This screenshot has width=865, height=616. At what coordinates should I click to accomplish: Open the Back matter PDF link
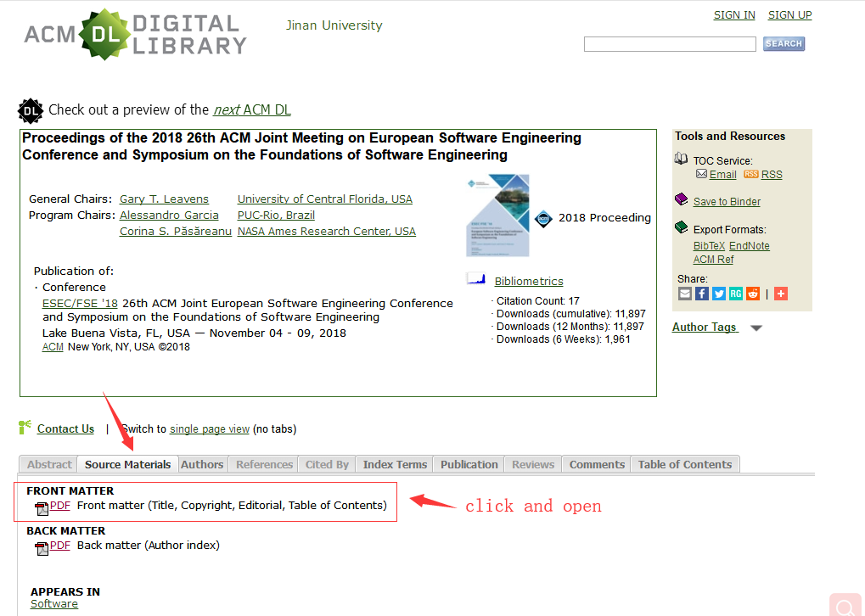point(60,546)
